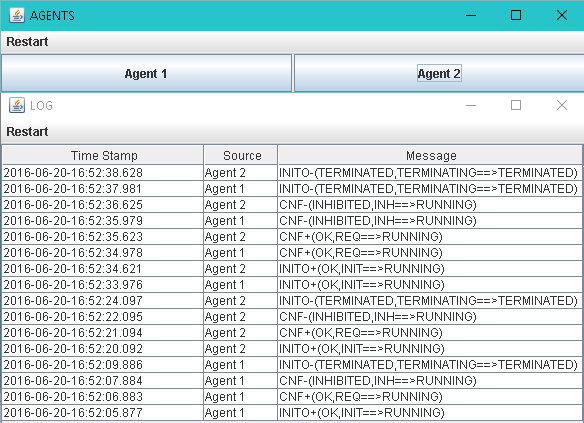The height and width of the screenshot is (423, 584).
Task: Close the LOG window
Action: [562, 105]
